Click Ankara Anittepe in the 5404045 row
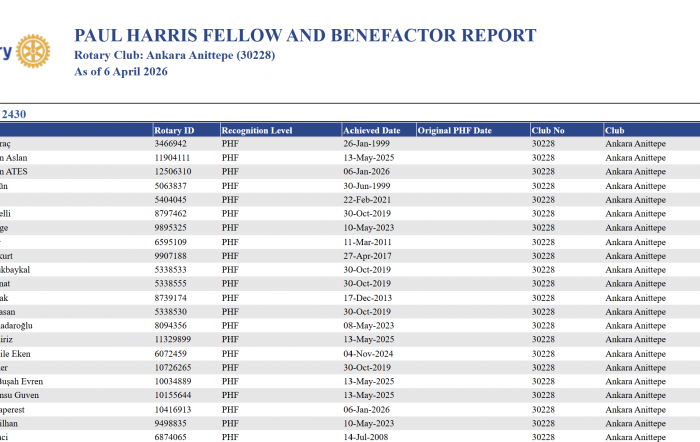700x442 pixels. point(635,200)
